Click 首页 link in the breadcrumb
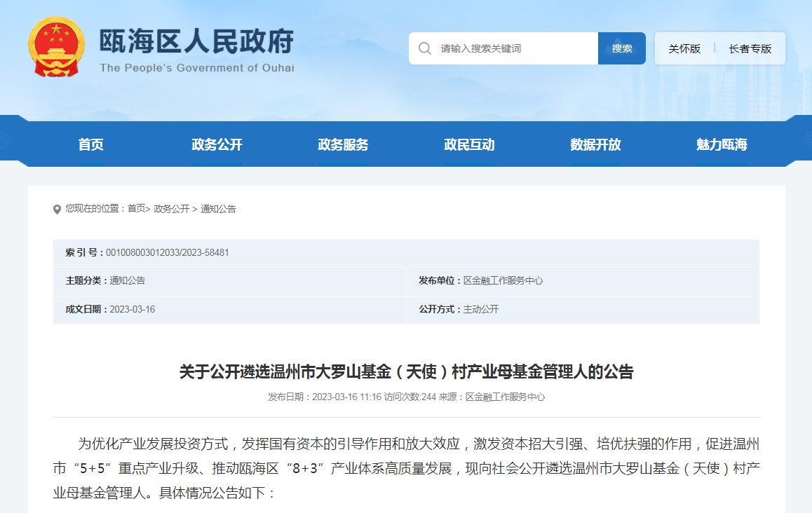This screenshot has height=513, width=812. 136,209
